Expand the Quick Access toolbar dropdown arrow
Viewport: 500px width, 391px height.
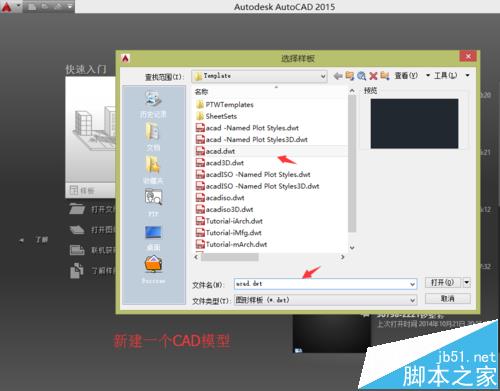[70, 6]
